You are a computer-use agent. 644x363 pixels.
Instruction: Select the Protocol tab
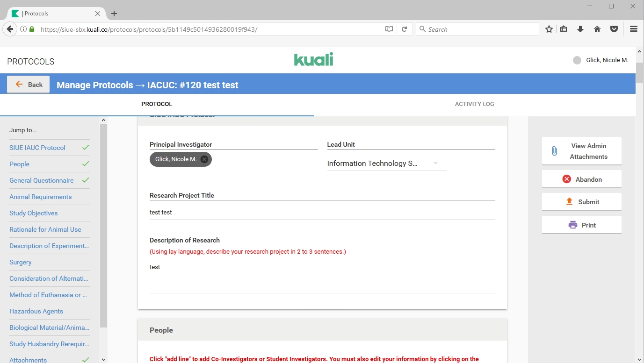coord(157,104)
